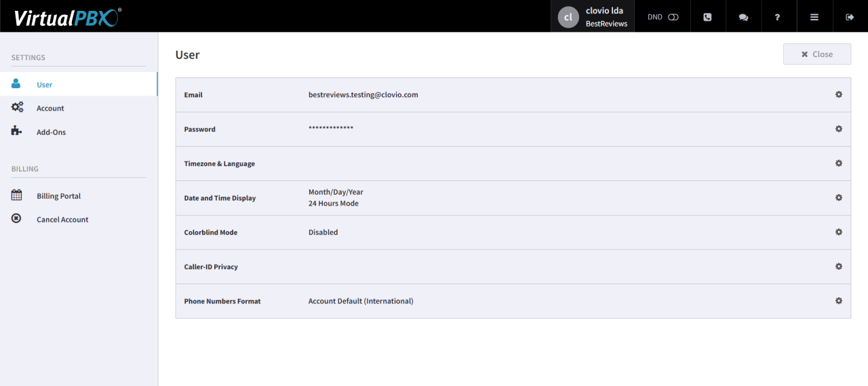Toggle the DND switch
The image size is (868, 386).
[x=673, y=17]
